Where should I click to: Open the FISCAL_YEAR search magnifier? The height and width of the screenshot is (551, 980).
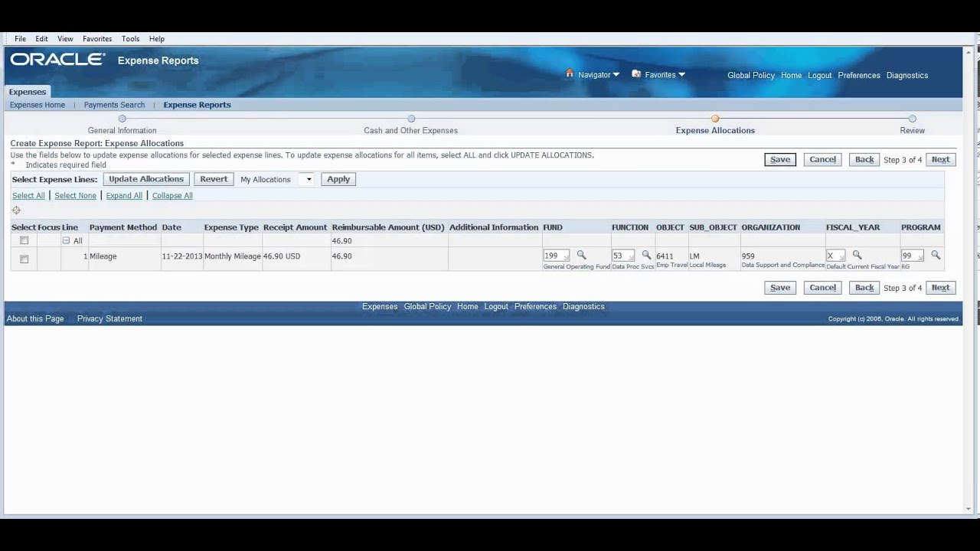(x=857, y=256)
